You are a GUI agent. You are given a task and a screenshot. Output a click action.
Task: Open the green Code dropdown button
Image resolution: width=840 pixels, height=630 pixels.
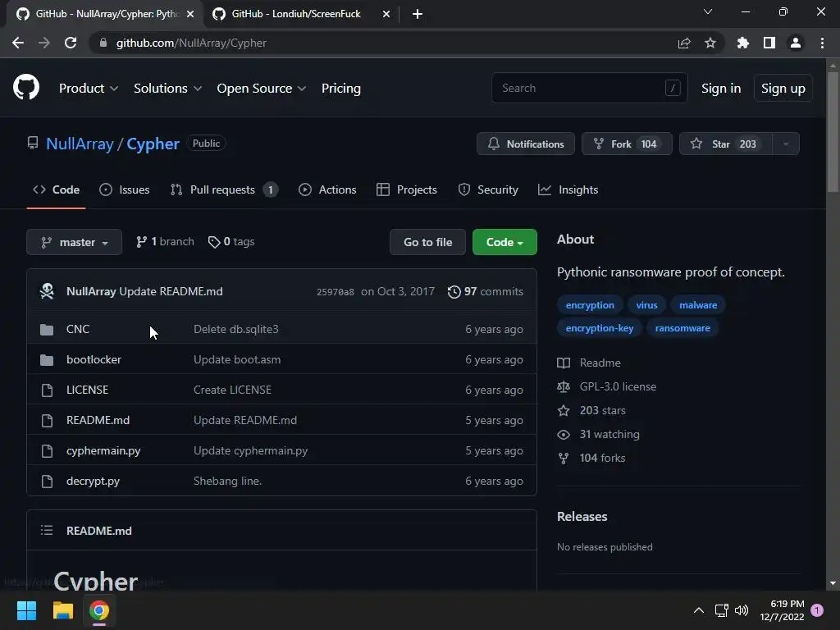[504, 242]
